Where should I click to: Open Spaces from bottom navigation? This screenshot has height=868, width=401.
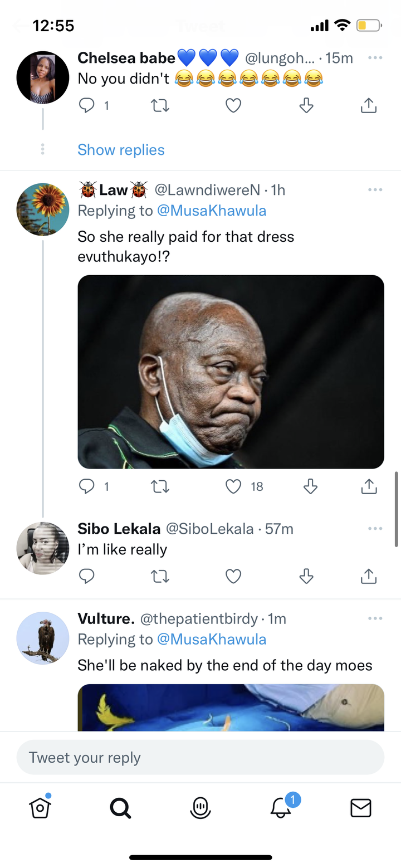[x=200, y=807]
